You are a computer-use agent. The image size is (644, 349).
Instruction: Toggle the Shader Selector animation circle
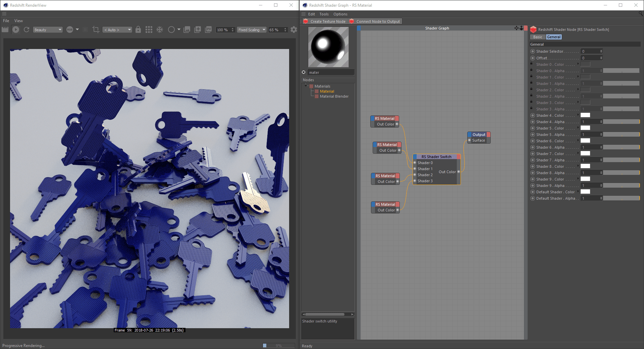[x=533, y=51]
